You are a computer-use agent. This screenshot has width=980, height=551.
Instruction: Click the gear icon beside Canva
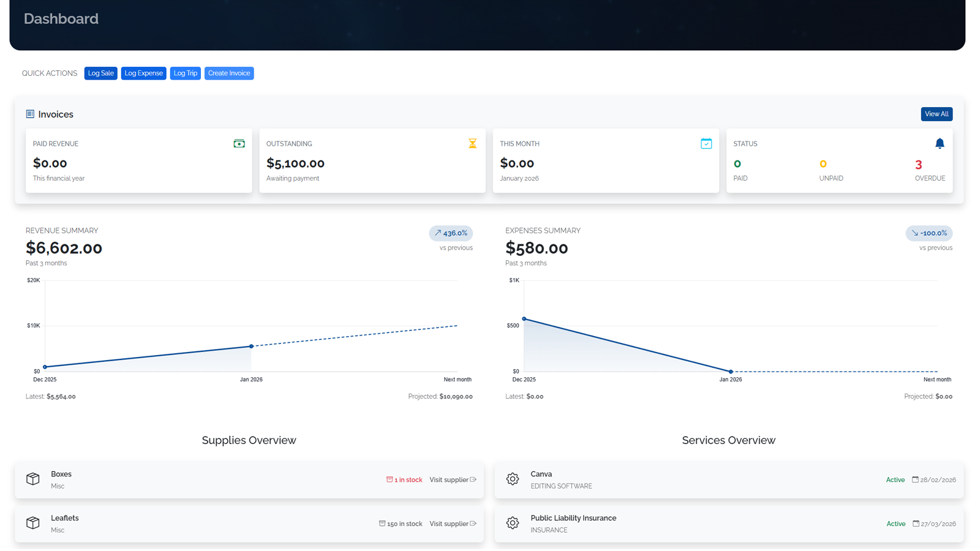(x=513, y=479)
